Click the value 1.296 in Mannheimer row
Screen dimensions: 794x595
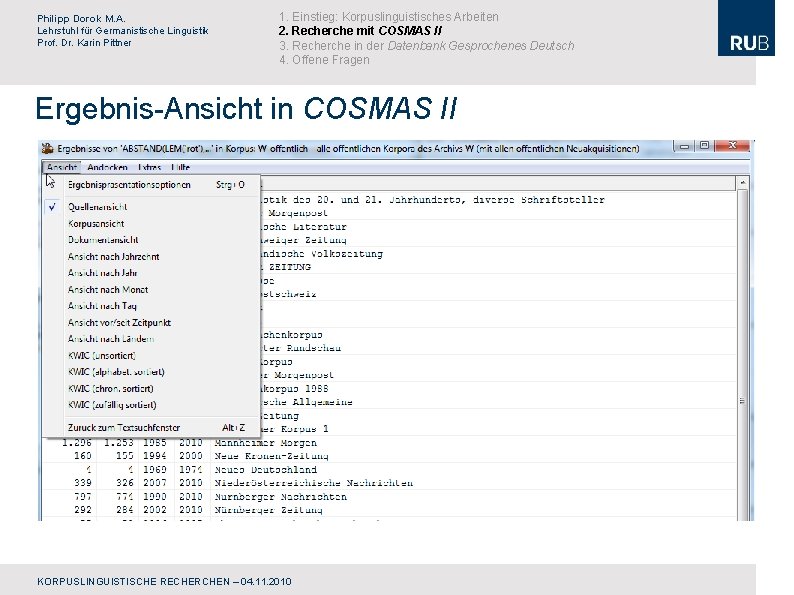tap(77, 443)
